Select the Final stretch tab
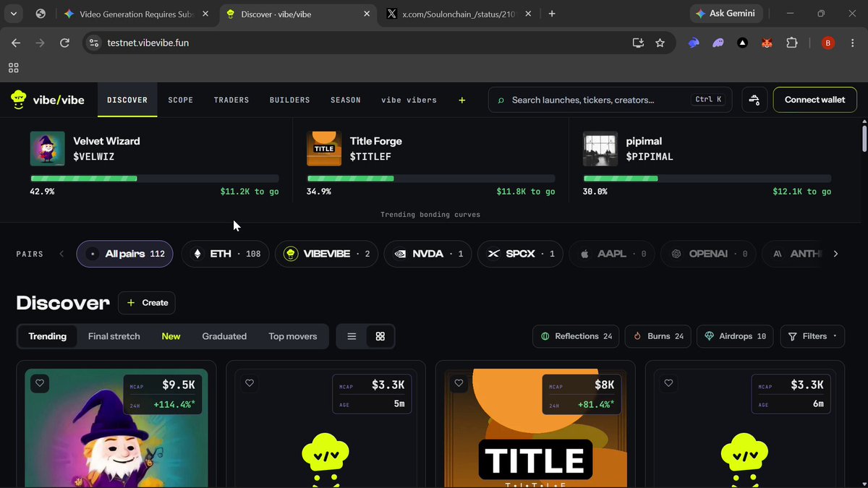868x488 pixels. [114, 336]
